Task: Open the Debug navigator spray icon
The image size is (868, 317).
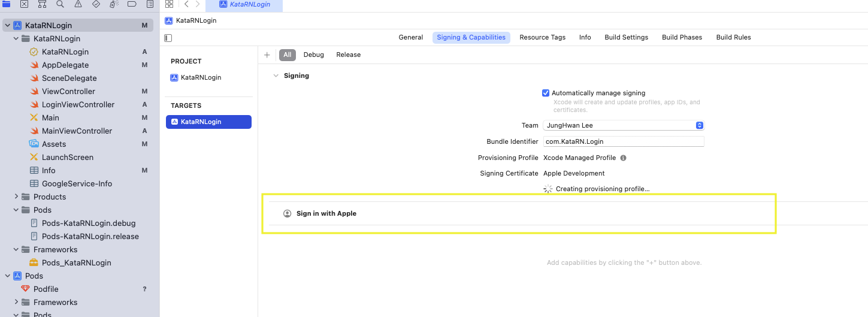Action: point(114,4)
